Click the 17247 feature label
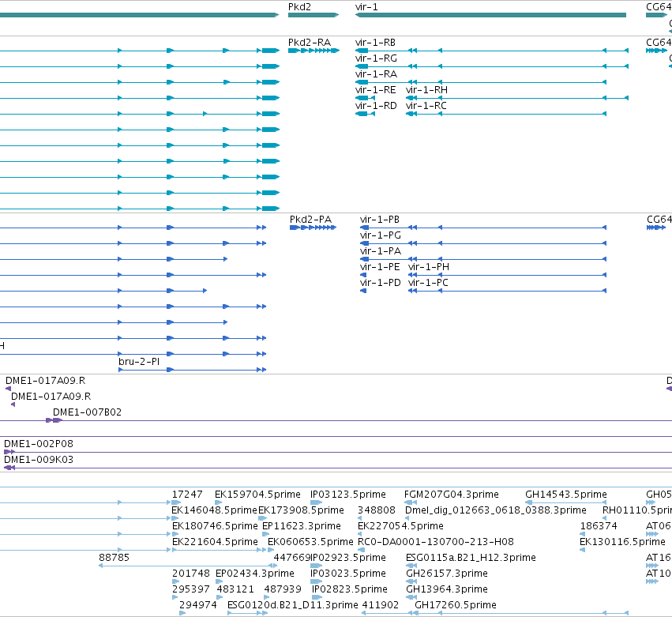Viewport: 672px width, 617px height. point(187,495)
